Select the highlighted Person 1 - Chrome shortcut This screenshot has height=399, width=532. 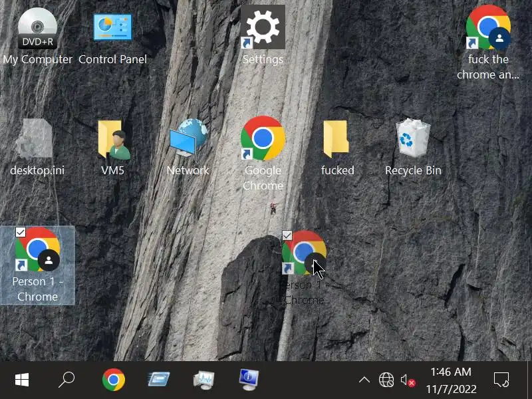37,265
